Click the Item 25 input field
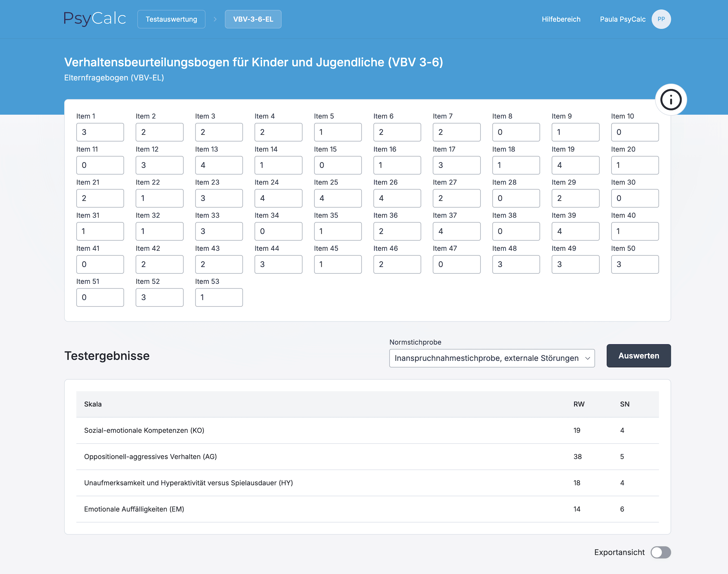This screenshot has width=728, height=574. (338, 198)
